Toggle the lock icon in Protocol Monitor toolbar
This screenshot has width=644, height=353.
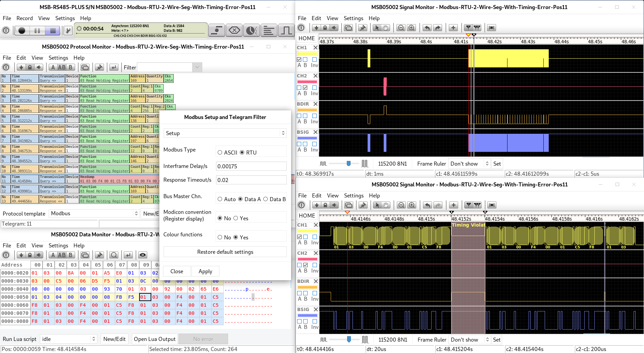tap(30, 67)
